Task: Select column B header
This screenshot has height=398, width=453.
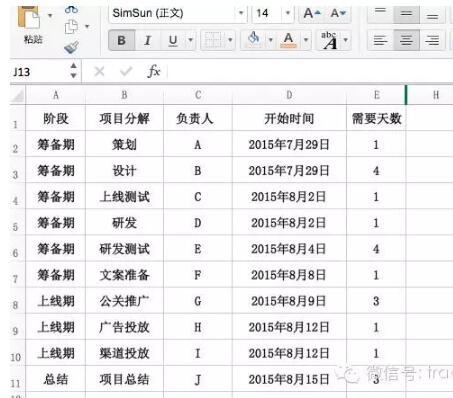Action: click(124, 95)
